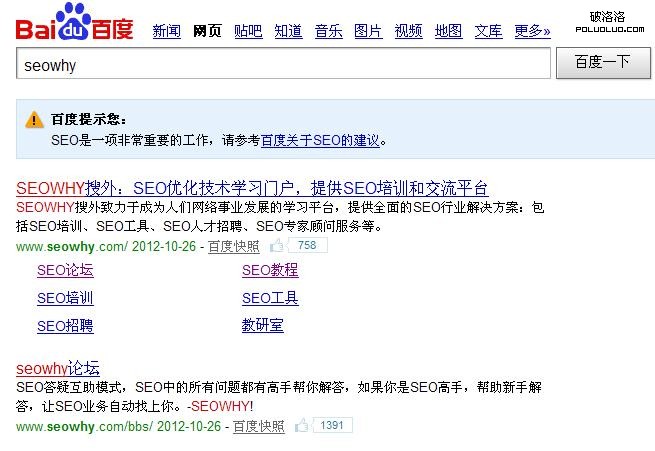This screenshot has height=451, width=655.
Task: Select the 图片 search tab
Action: (x=368, y=31)
